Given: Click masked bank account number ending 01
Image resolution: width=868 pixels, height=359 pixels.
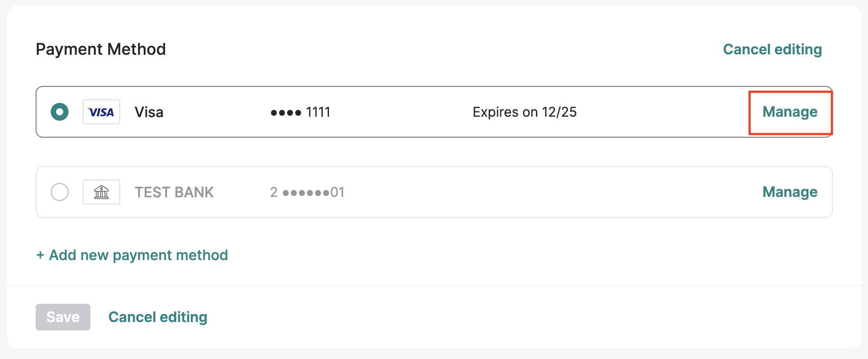Looking at the screenshot, I should [307, 192].
